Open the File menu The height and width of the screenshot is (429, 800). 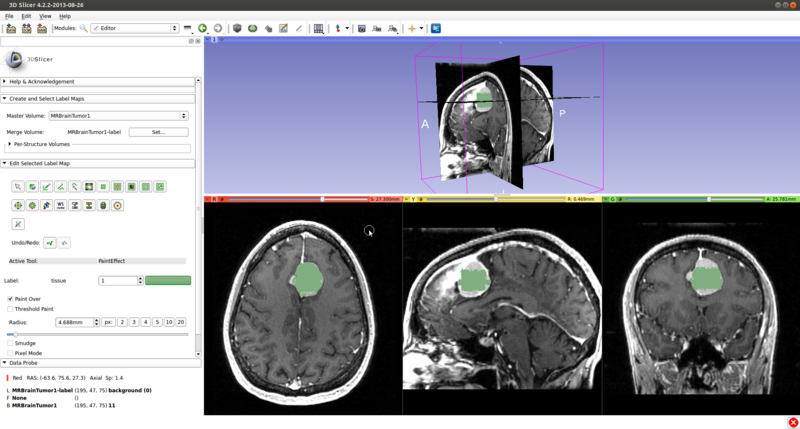[9, 16]
